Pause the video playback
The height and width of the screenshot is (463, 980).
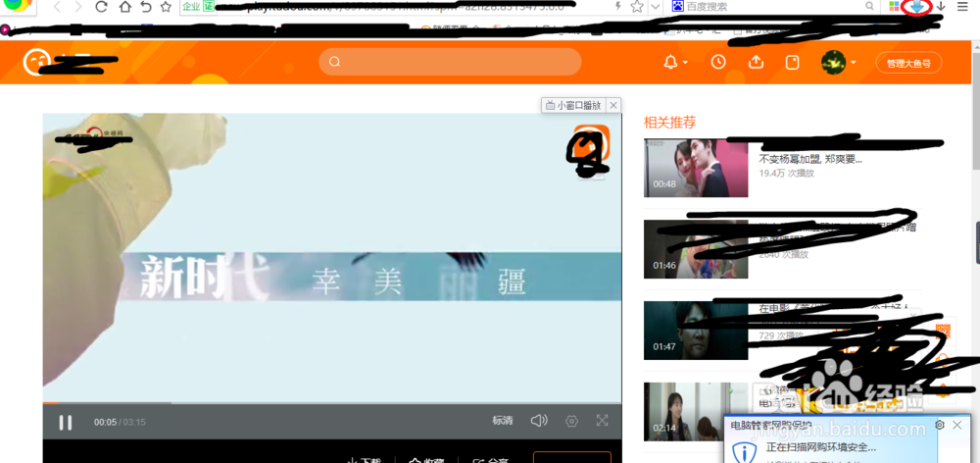click(x=65, y=423)
